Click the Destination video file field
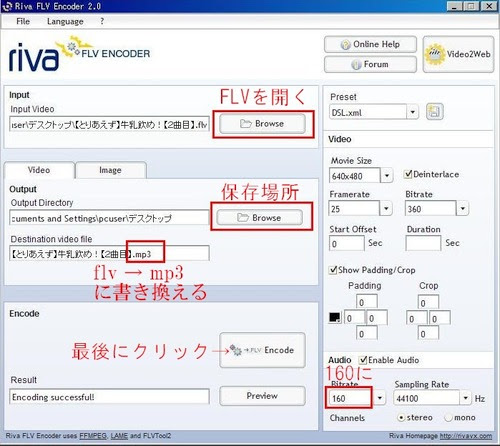Image resolution: width=500 pixels, height=446 pixels. (109, 254)
